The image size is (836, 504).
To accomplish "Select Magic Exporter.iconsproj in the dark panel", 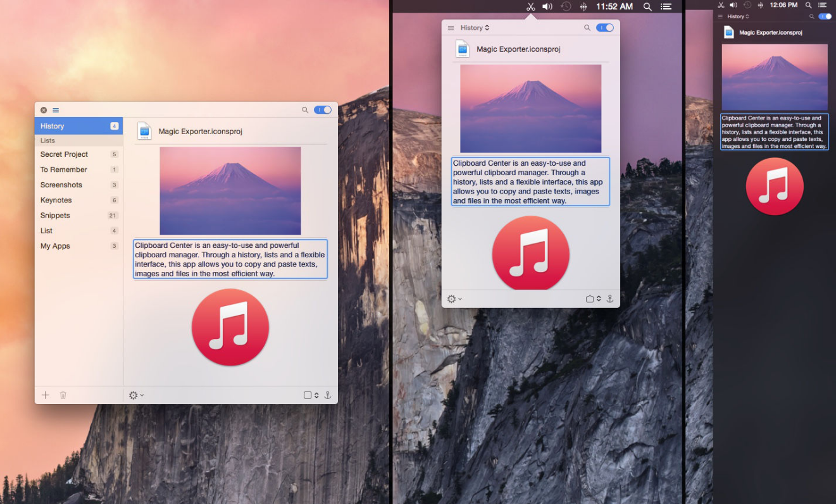I will click(x=770, y=32).
